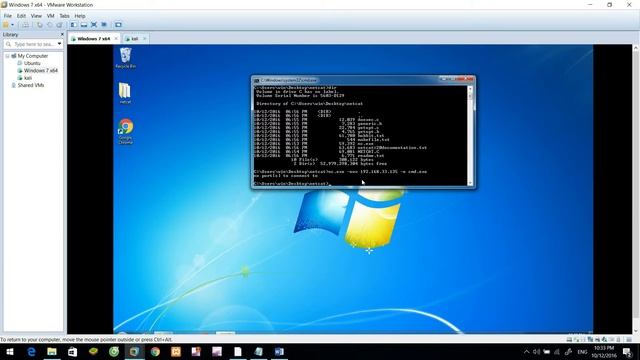Click the cmd window scroll up arrow
Screen dimensions: 640x360
(x=470, y=88)
